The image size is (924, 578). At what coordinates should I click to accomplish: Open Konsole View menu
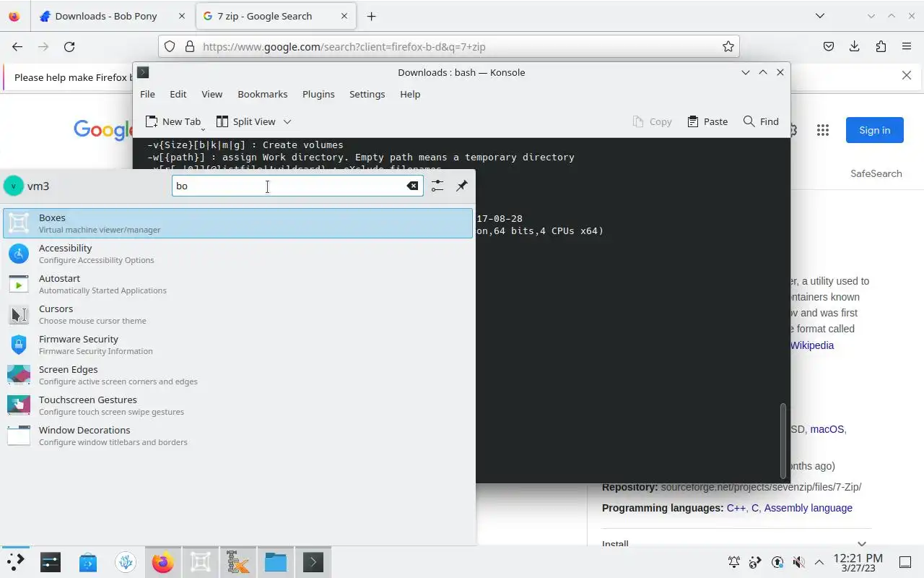(212, 94)
